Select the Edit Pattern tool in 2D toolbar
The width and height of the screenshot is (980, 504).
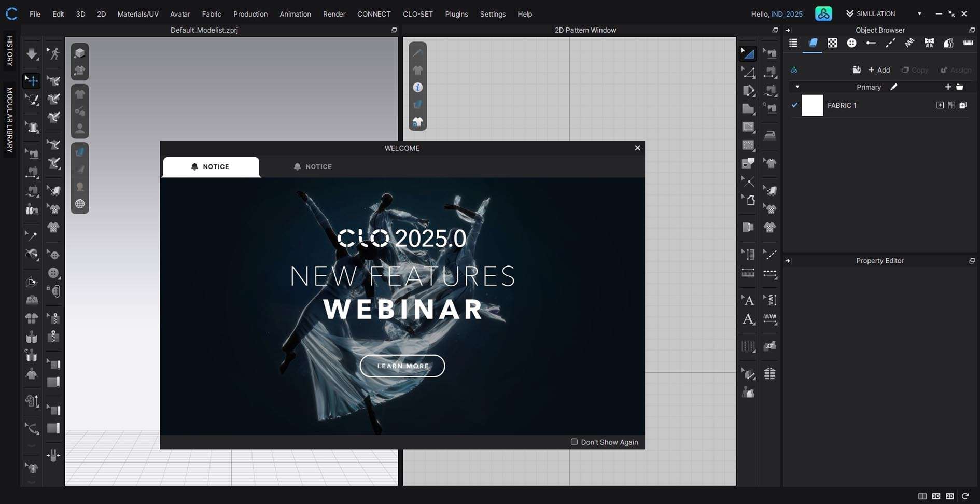click(748, 53)
